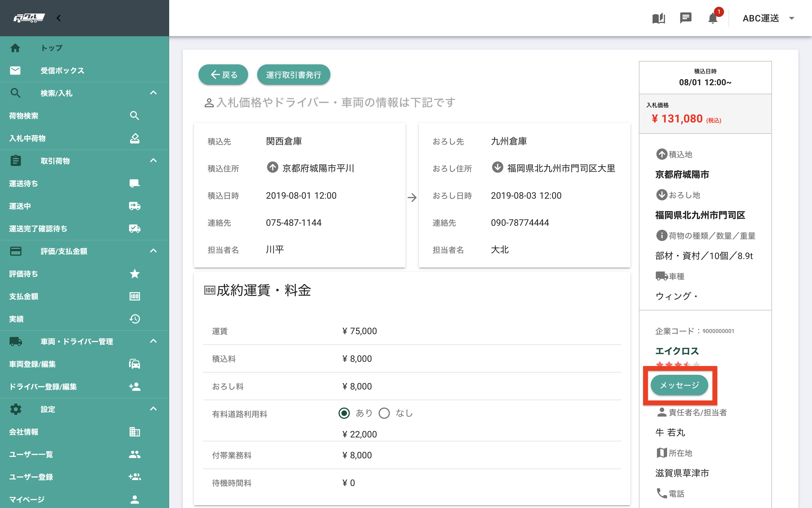Collapse the 検索/入札 section
The height and width of the screenshot is (508, 812).
153,93
